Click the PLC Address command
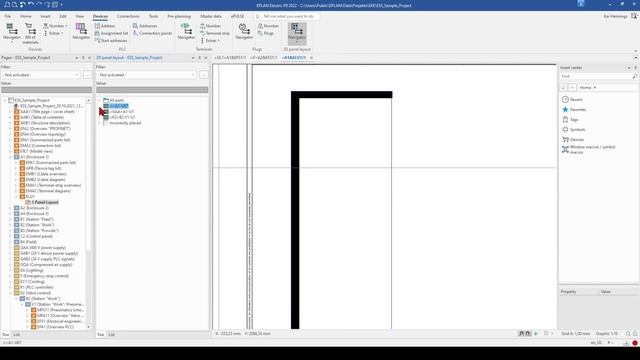 click(105, 26)
